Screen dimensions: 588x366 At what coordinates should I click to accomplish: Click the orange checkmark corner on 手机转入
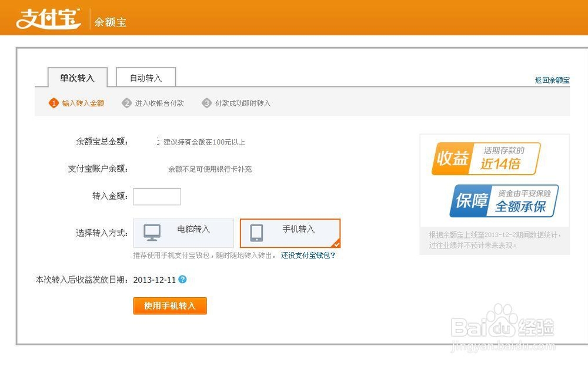point(336,244)
